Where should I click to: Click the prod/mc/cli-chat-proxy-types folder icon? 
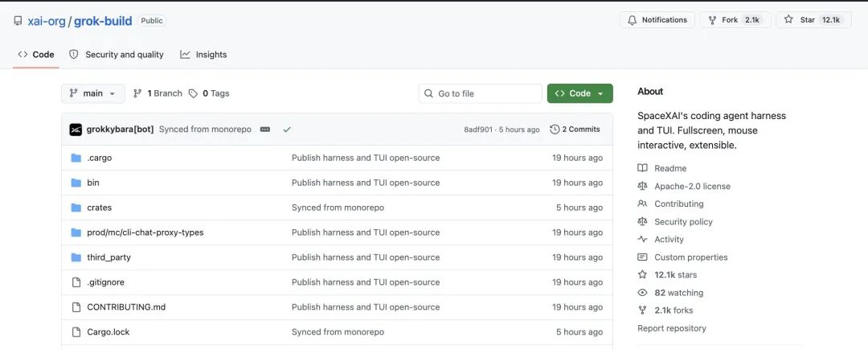pyautogui.click(x=76, y=233)
